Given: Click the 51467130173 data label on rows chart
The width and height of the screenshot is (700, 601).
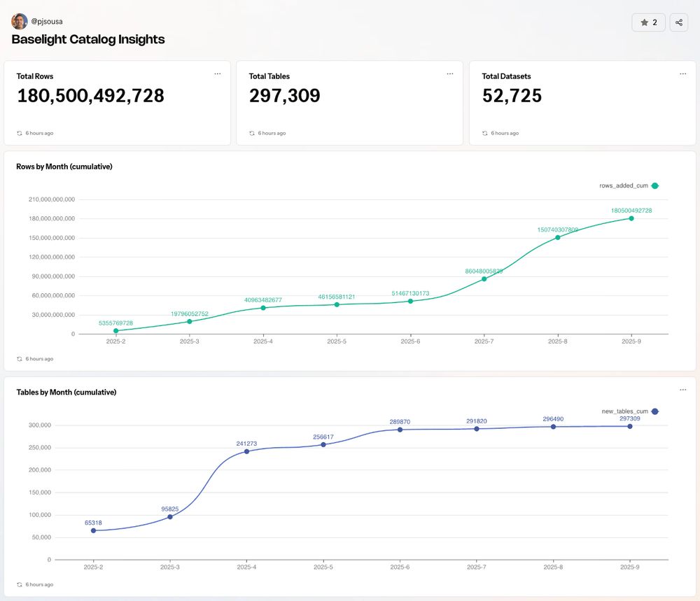Looking at the screenshot, I should (x=410, y=293).
